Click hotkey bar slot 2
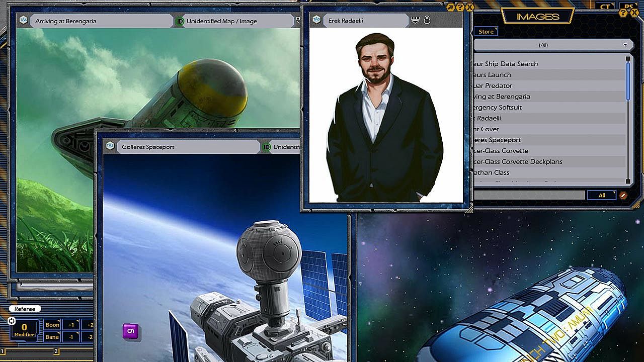644x362 pixels. coord(56,351)
